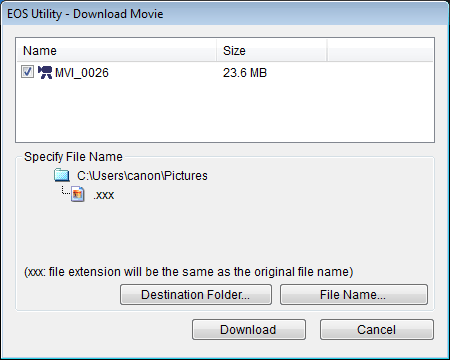Image resolution: width=450 pixels, height=360 pixels.
Task: Select the MVI_0026 file name text
Action: click(82, 73)
